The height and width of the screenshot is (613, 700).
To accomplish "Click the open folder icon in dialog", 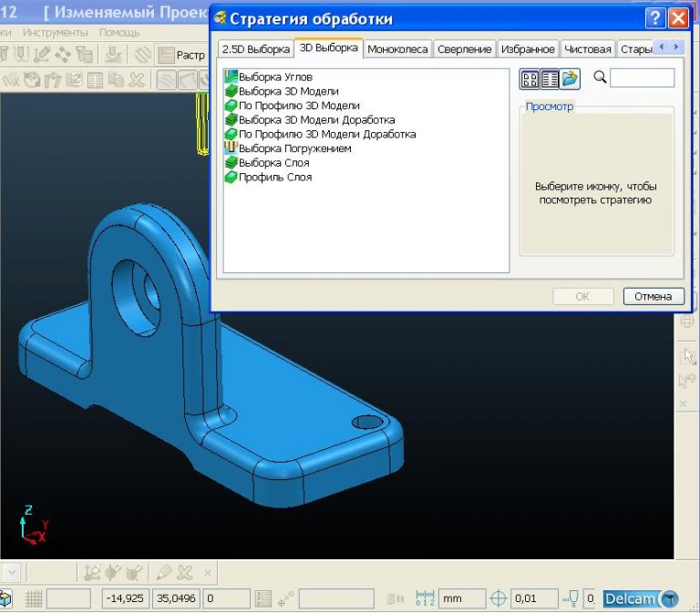I will (571, 79).
